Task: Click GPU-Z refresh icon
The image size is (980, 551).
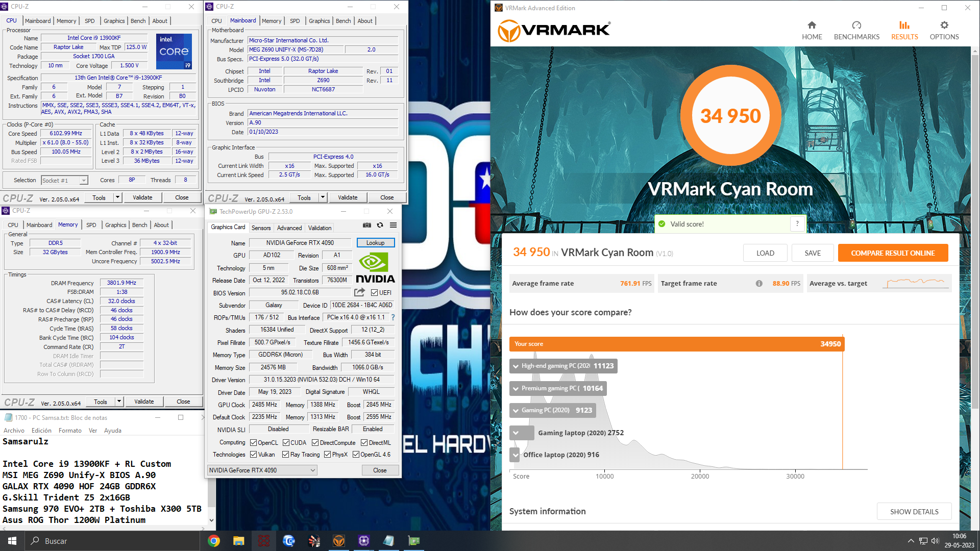Action: point(380,225)
